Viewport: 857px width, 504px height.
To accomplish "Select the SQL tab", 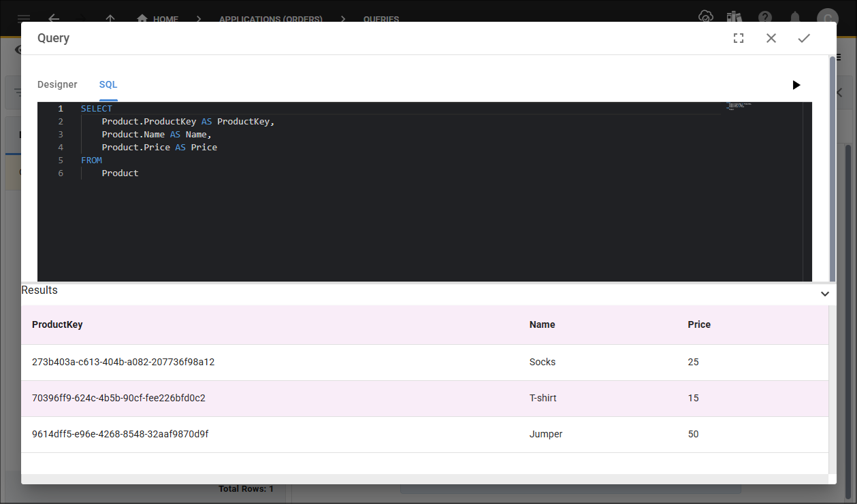I will [108, 84].
